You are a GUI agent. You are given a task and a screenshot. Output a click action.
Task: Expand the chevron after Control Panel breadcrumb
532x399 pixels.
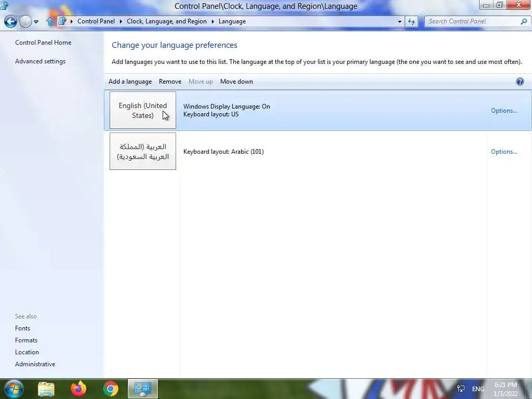coord(121,21)
